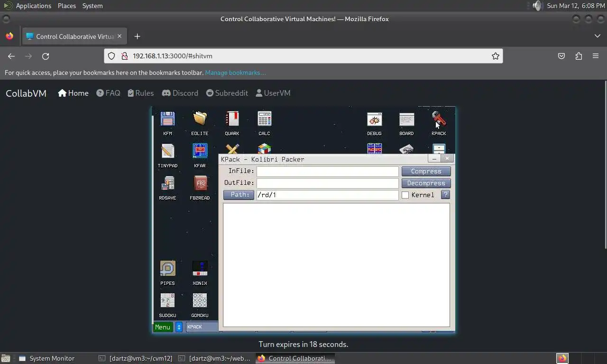The image size is (607, 364).
Task: Click the clock showing Sun Mar 12
Action: click(x=576, y=6)
